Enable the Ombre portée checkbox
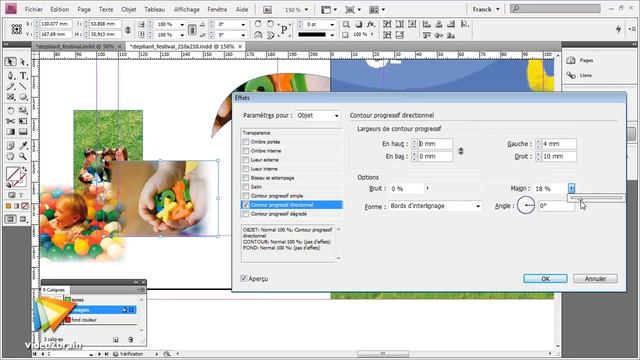Viewport: 640px width, 360px height. tap(246, 142)
